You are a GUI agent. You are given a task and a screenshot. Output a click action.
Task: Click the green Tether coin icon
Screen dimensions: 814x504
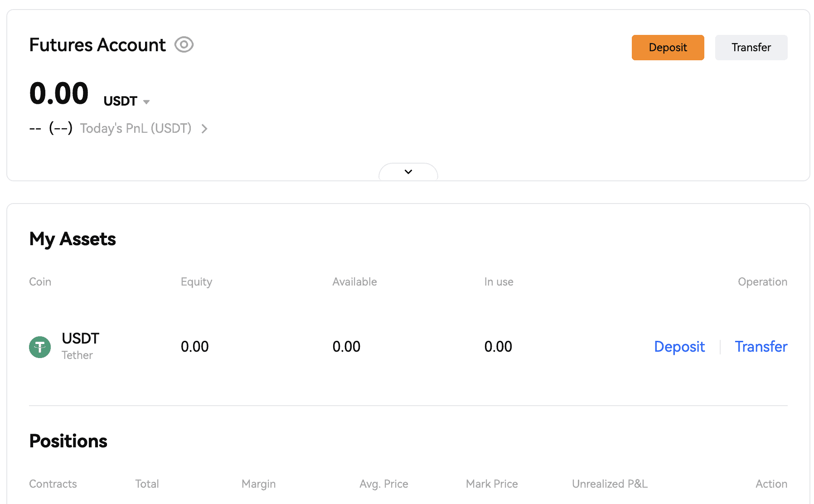tap(40, 347)
